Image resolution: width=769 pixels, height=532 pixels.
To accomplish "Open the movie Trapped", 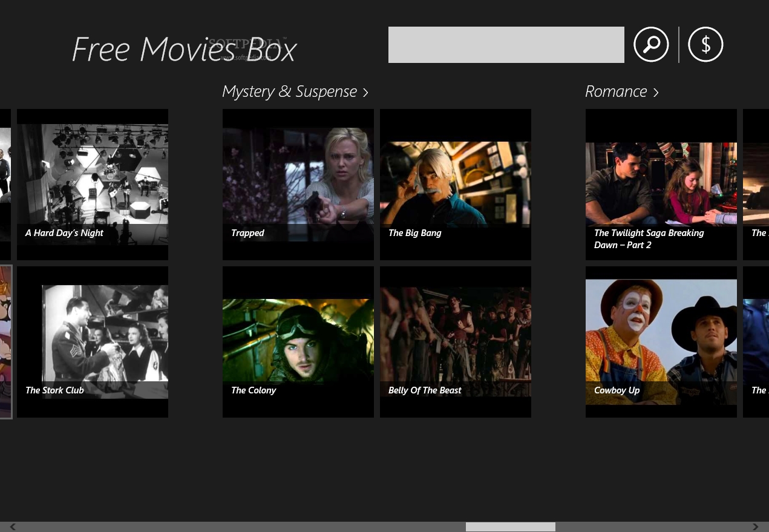I will click(x=298, y=184).
